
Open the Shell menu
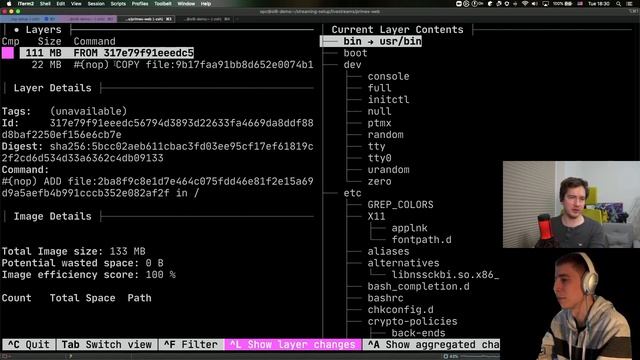coord(45,4)
